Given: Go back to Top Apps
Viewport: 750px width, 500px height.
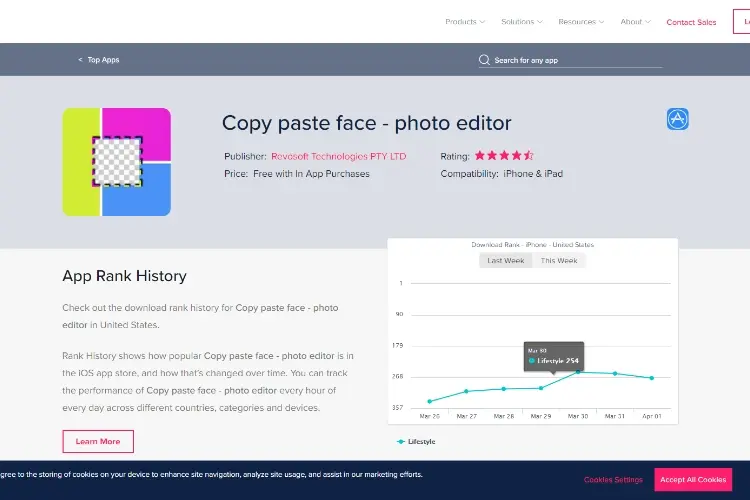Looking at the screenshot, I should (99, 60).
